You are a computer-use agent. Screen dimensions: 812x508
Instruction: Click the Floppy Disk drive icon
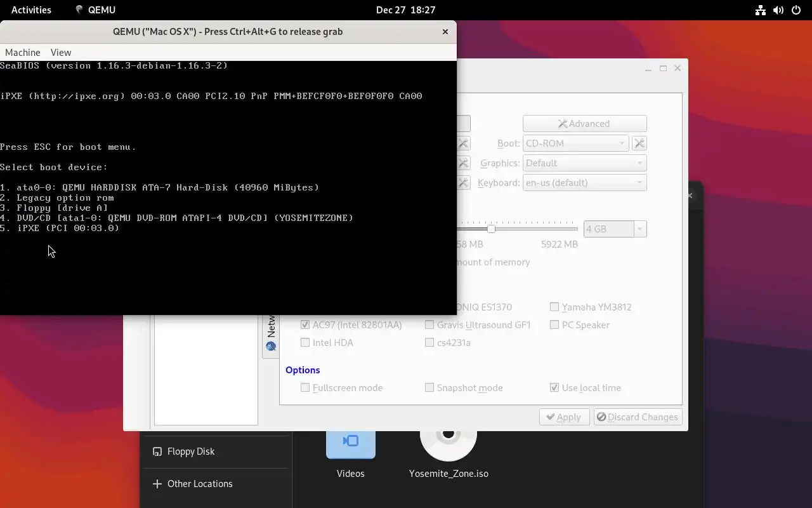coord(157,451)
